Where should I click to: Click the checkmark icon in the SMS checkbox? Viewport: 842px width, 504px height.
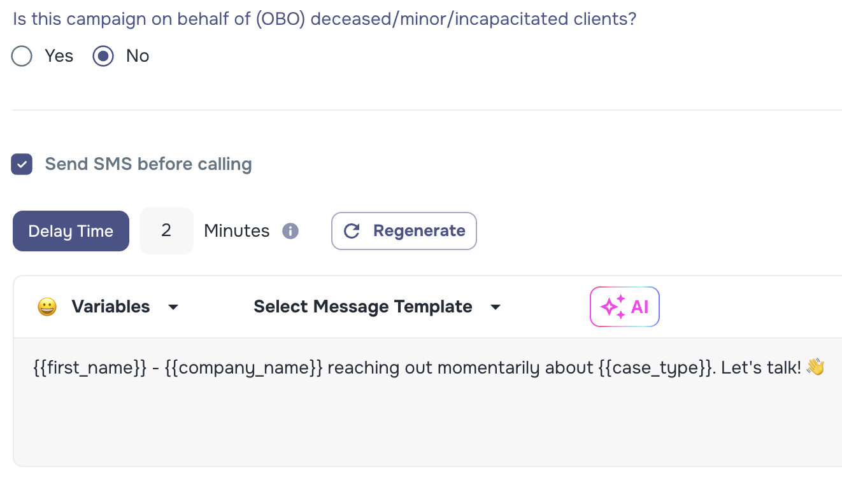click(21, 164)
